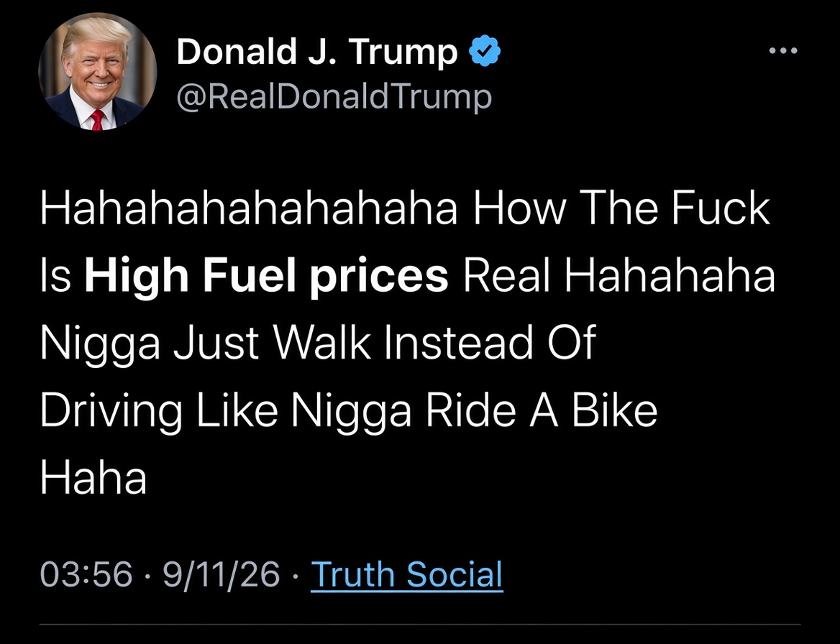Select the @RealDonaldTrump handle

click(334, 98)
